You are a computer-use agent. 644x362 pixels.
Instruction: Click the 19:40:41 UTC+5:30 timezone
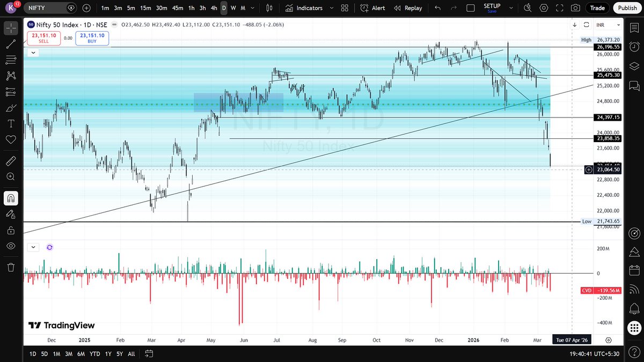[594, 354]
